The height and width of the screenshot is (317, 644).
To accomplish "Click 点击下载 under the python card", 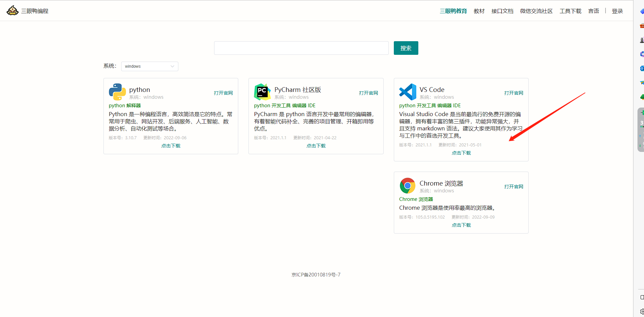I will click(x=171, y=146).
